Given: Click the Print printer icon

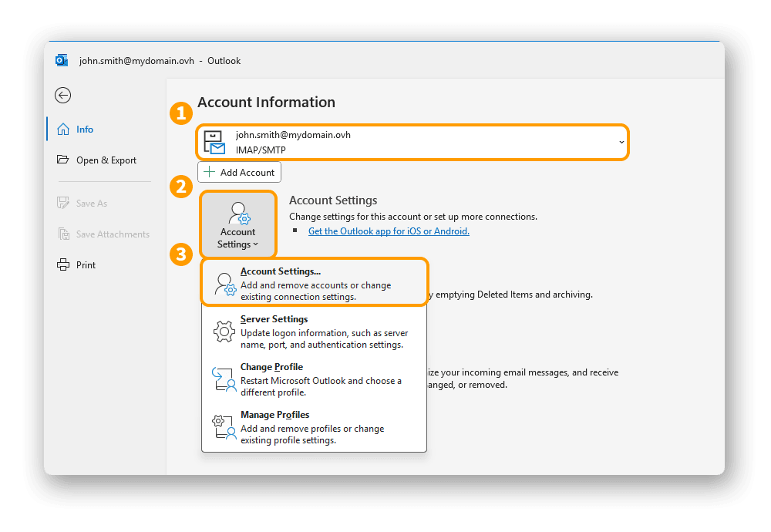Looking at the screenshot, I should pyautogui.click(x=63, y=265).
